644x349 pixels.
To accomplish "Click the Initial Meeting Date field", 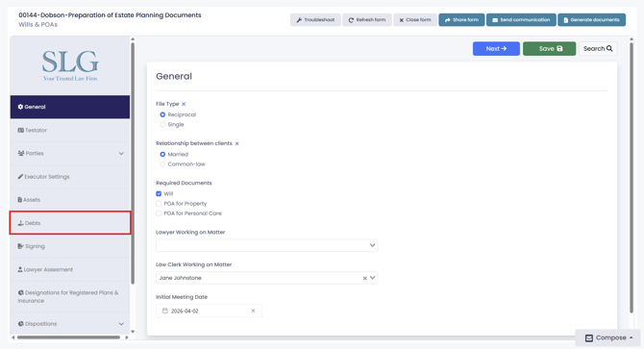I will click(209, 311).
